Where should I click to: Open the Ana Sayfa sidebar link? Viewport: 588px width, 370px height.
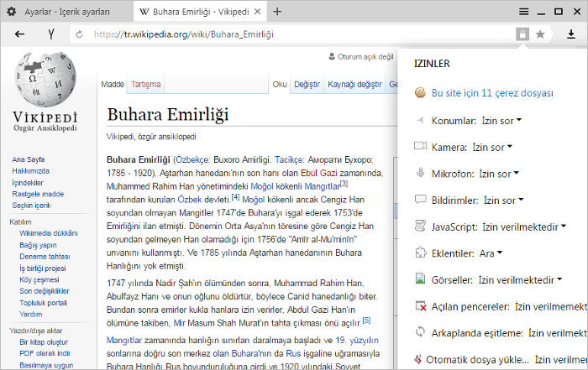click(x=28, y=159)
